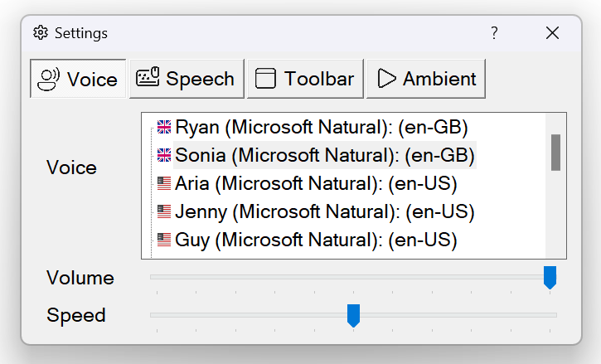Image resolution: width=601 pixels, height=364 pixels.
Task: Open the Voice tab
Action: 78,79
